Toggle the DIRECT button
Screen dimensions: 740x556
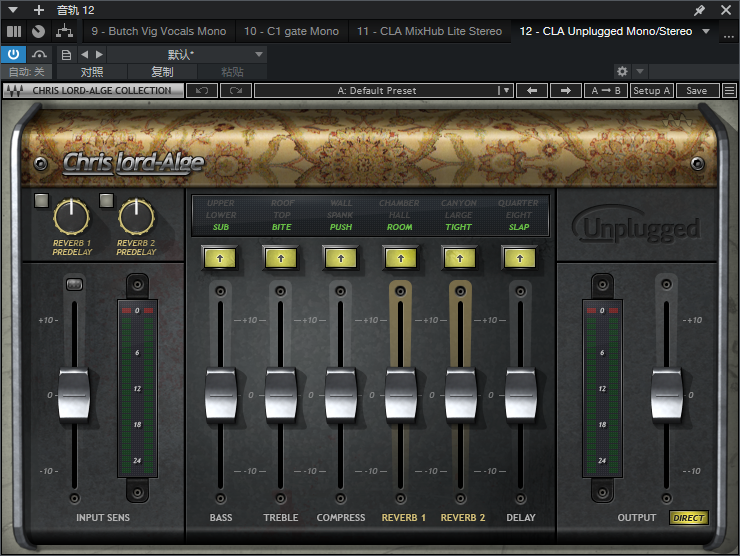689,518
